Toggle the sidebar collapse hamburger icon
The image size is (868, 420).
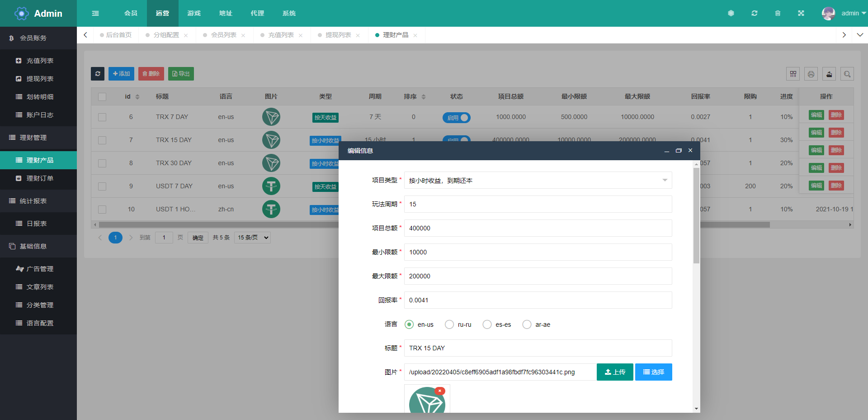tap(95, 13)
